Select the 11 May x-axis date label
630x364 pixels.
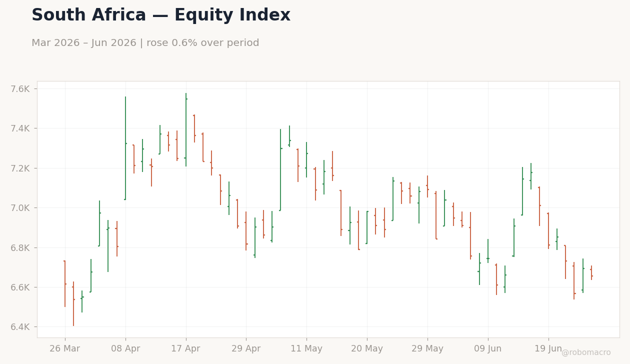click(306, 349)
